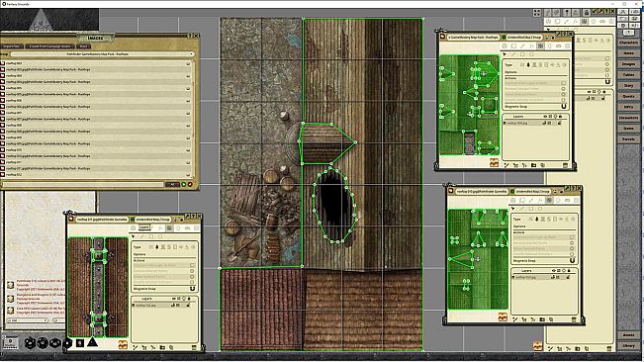Image resolution: width=644 pixels, height=362 pixels.
Task: Click the lock icon on main map toolbar
Action: [x=586, y=13]
